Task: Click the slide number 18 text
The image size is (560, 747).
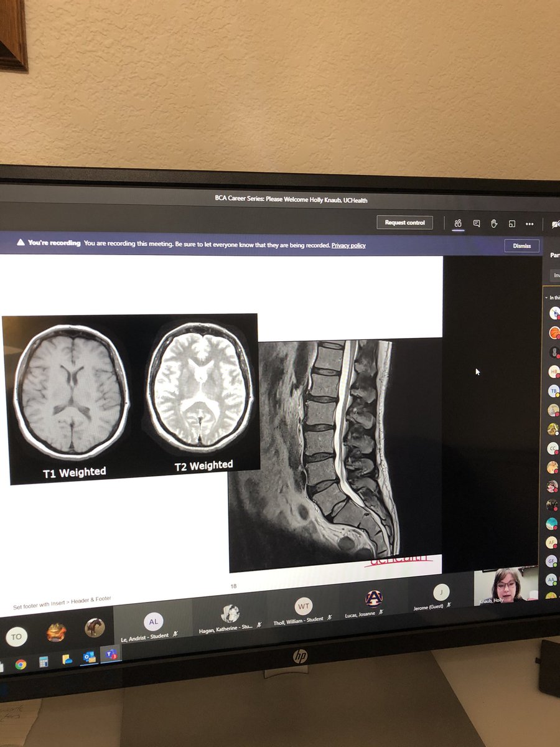Action: (233, 586)
